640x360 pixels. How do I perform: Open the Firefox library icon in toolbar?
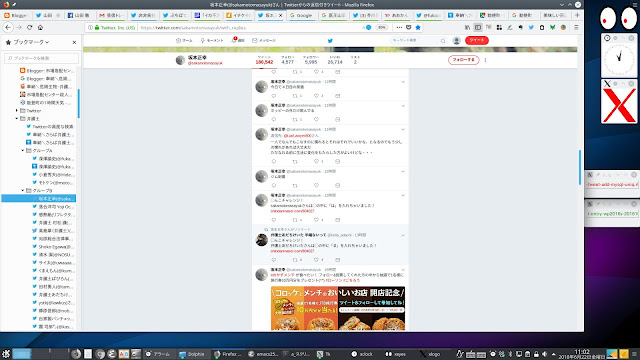[x=467, y=27]
